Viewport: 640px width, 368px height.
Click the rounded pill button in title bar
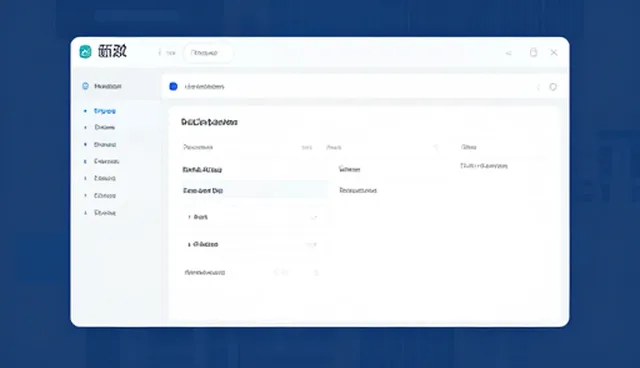pos(208,53)
